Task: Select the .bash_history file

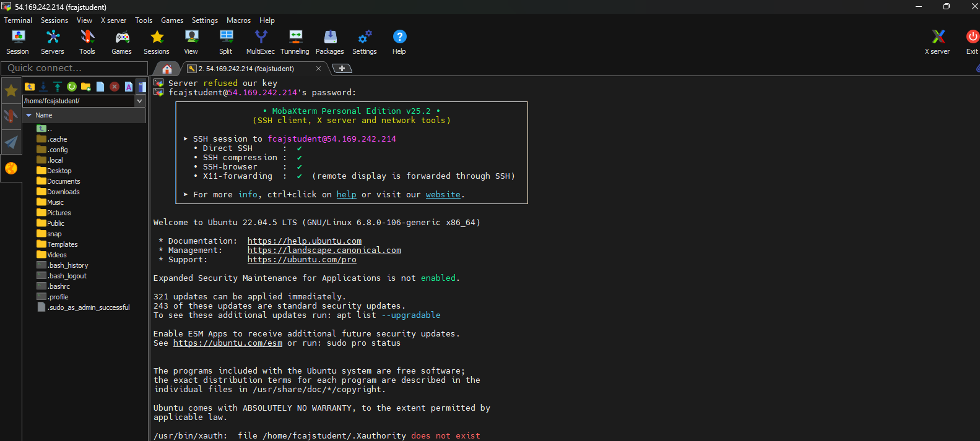Action: [x=63, y=265]
